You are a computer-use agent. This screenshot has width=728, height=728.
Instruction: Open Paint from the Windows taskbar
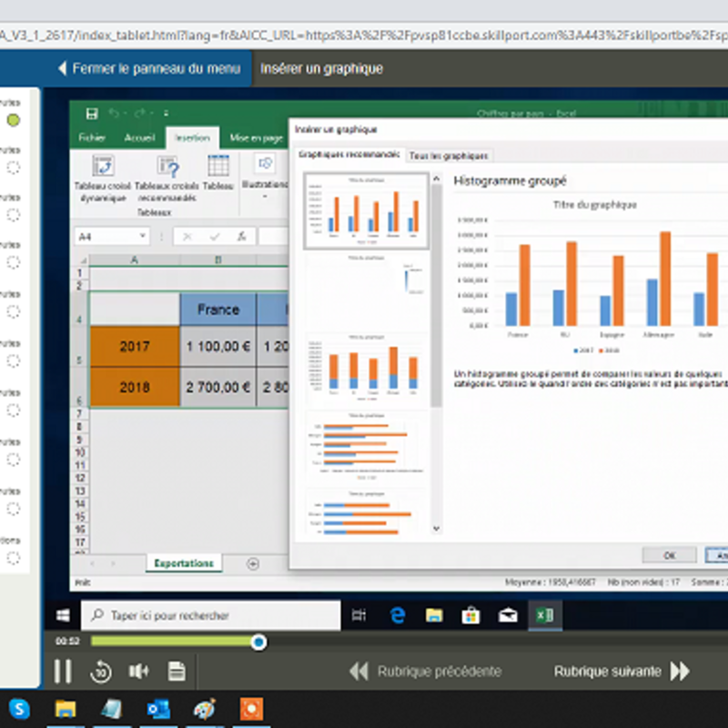click(x=205, y=710)
